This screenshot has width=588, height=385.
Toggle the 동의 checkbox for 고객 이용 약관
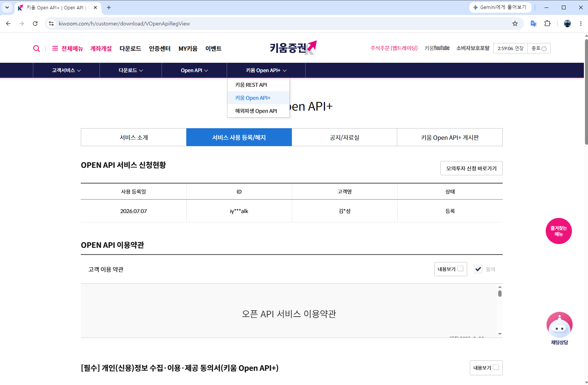[x=478, y=269]
